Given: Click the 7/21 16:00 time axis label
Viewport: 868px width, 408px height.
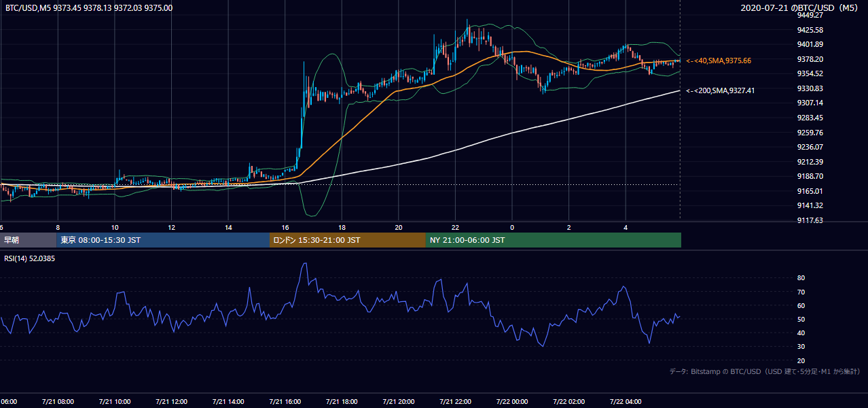Looking at the screenshot, I should click(x=285, y=401).
